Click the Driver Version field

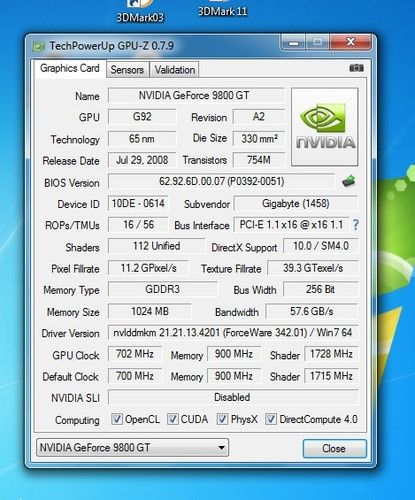(x=233, y=333)
